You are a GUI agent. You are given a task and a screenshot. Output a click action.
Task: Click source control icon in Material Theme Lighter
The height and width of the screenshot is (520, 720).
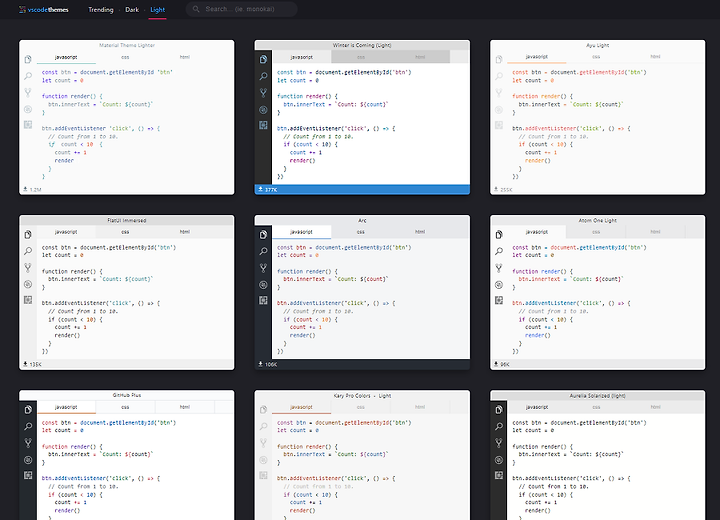coord(28,93)
